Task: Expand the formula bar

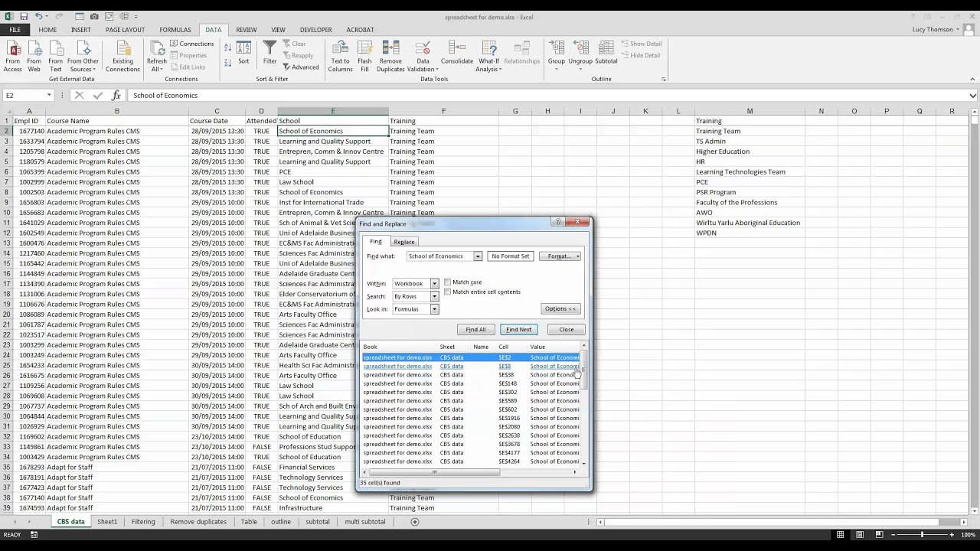Action: click(x=973, y=96)
